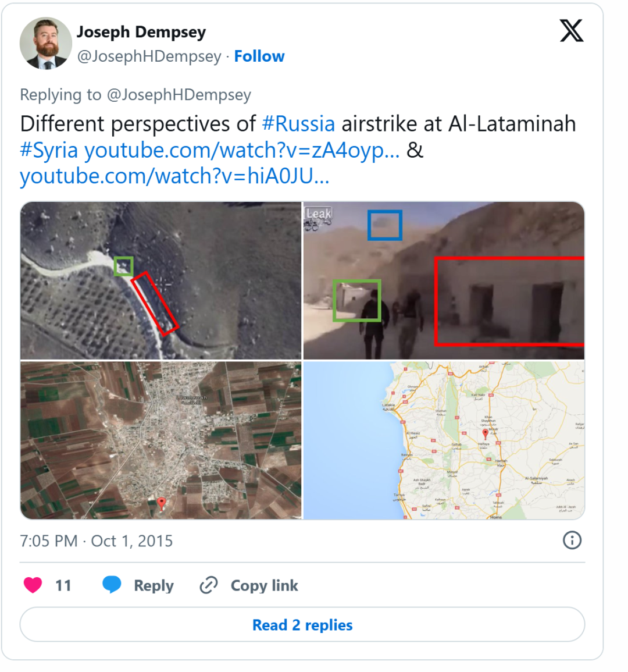
Task: Click the Copy link text
Action: pyautogui.click(x=265, y=585)
